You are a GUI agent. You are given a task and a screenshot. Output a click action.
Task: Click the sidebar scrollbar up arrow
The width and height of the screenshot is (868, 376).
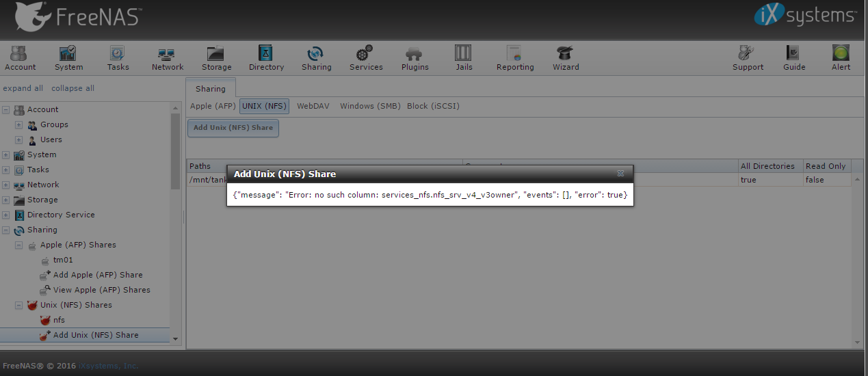pyautogui.click(x=175, y=106)
